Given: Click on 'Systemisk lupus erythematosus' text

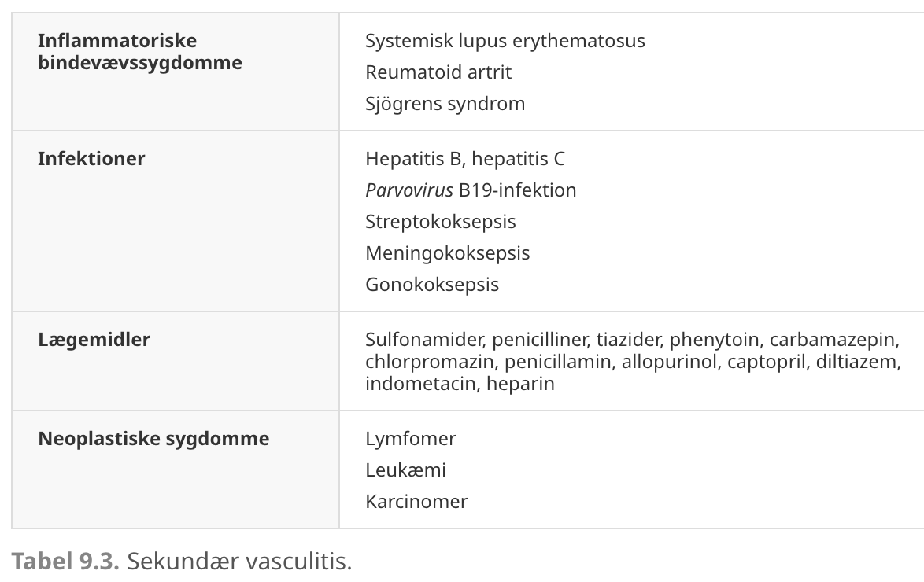Looking at the screenshot, I should 505,41.
